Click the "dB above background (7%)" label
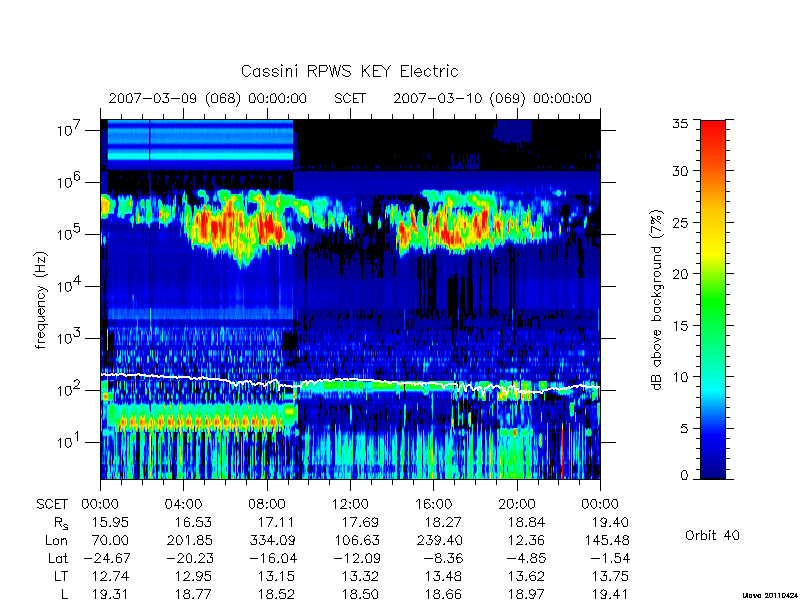800x600 pixels. (657, 300)
